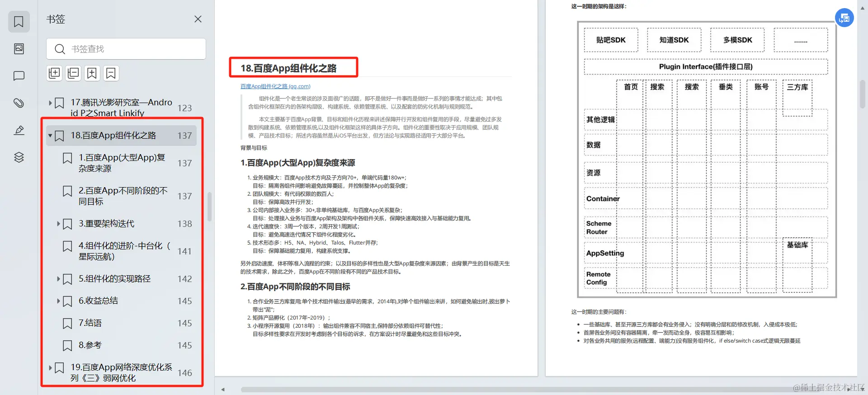The width and height of the screenshot is (868, 395).
Task: Close the 书签 bookmarks panel
Action: click(x=198, y=19)
